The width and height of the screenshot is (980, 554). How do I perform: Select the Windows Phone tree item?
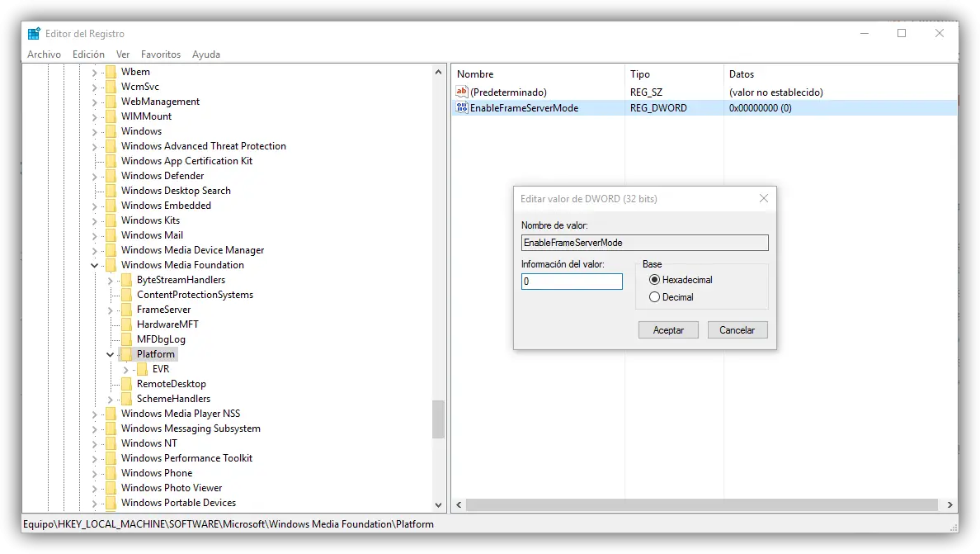(157, 473)
